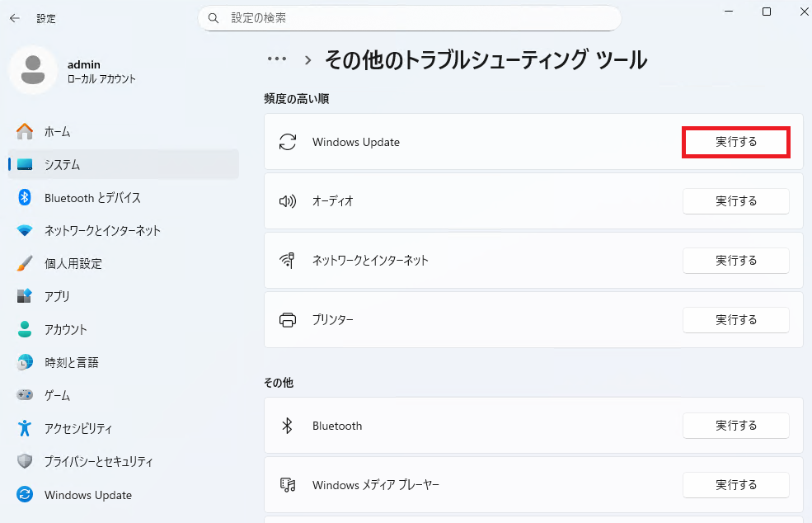Click the オーディオ speaker icon

tap(288, 201)
